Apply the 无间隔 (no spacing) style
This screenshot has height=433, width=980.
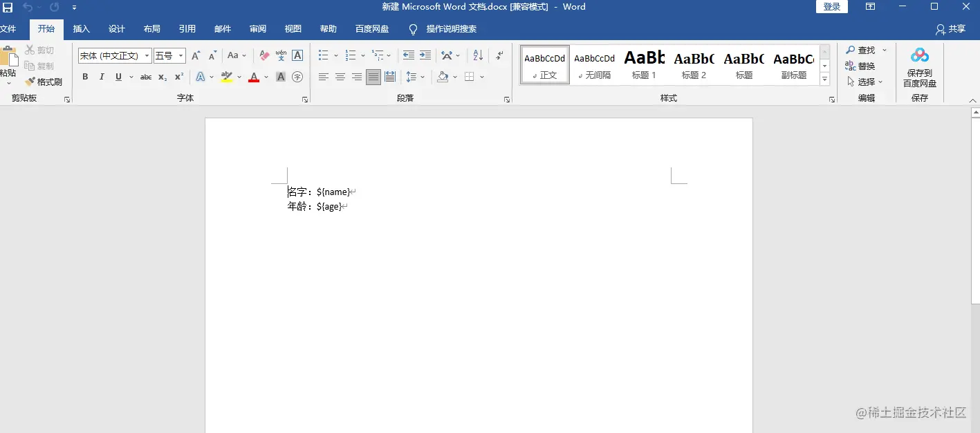(594, 65)
